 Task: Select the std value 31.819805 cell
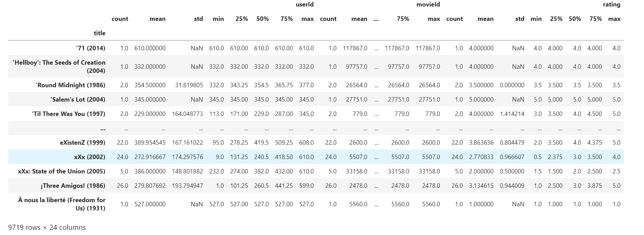(x=189, y=85)
